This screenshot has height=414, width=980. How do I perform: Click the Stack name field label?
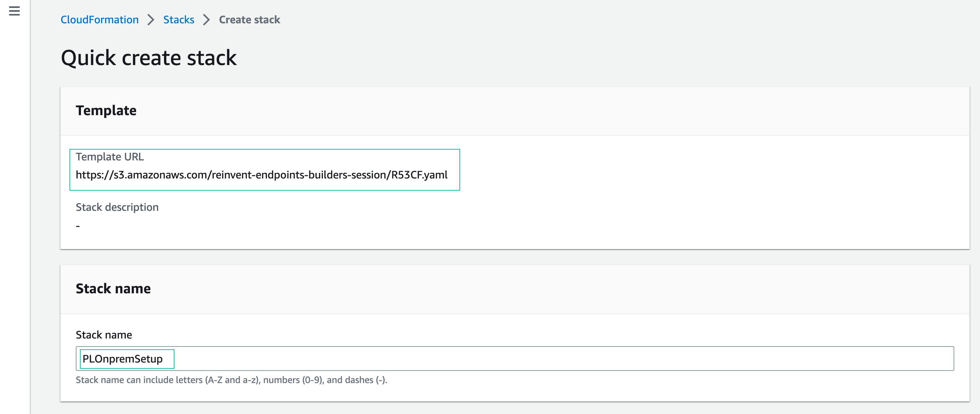104,335
